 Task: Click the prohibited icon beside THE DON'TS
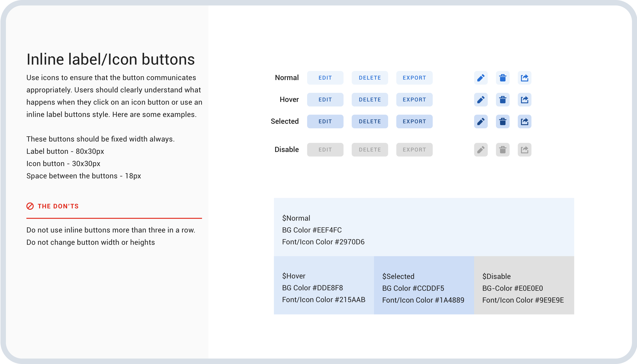[x=30, y=206]
